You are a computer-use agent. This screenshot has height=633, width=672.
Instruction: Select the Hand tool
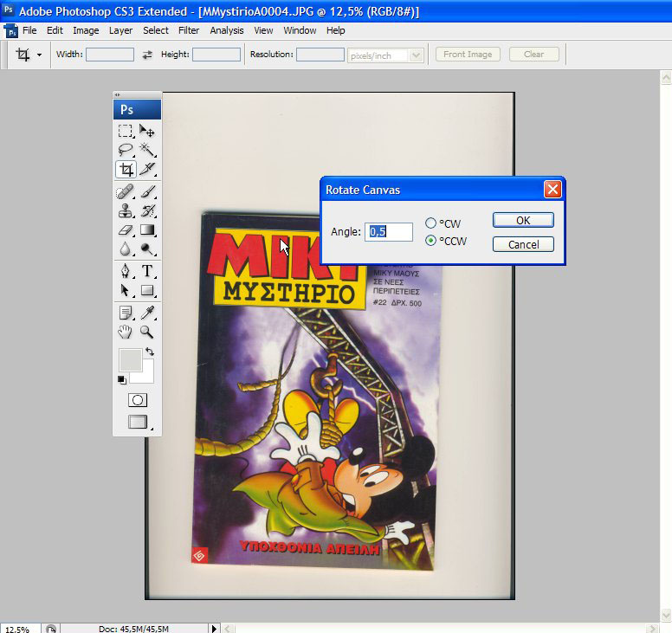click(126, 332)
